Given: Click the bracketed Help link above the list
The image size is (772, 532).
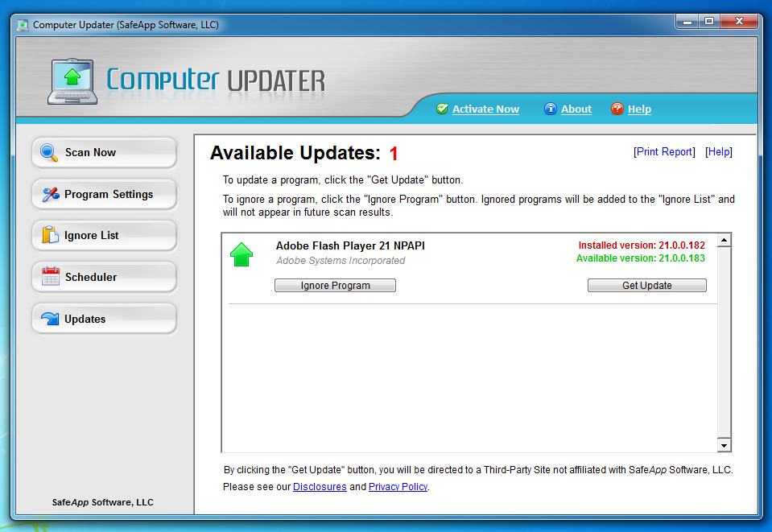Looking at the screenshot, I should pyautogui.click(x=719, y=152).
